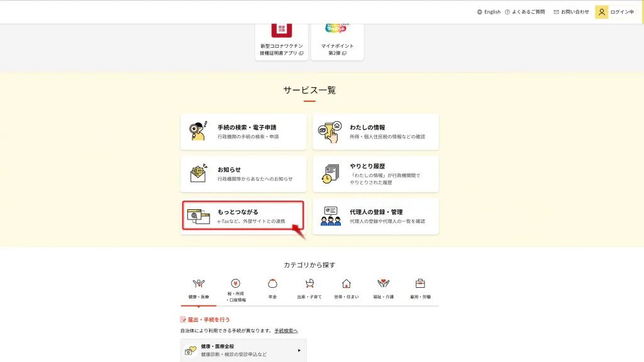Select the 雇用・労働 category tab

point(420,289)
